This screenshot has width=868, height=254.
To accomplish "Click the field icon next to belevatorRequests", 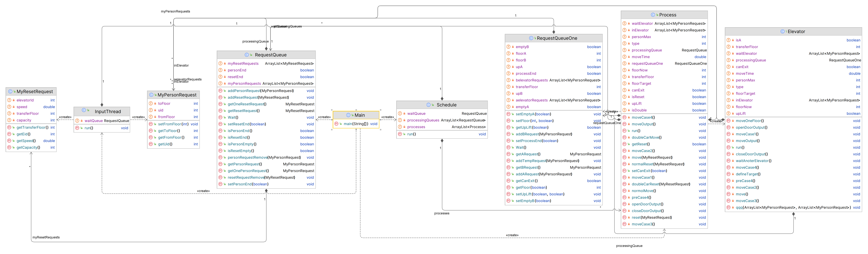I will coord(509,80).
